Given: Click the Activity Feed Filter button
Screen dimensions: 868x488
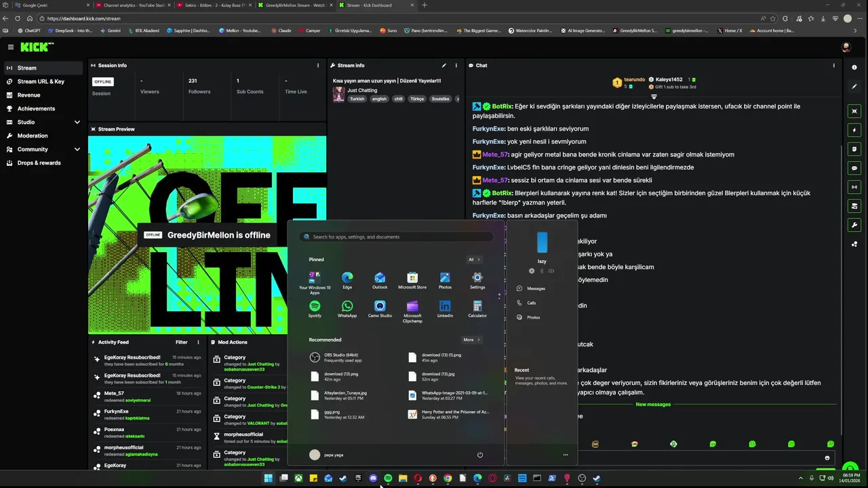Looking at the screenshot, I should tap(182, 342).
